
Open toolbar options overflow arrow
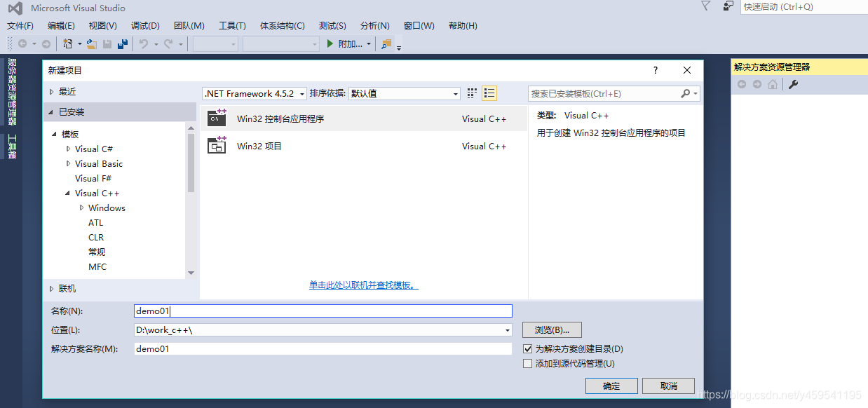pyautogui.click(x=399, y=48)
